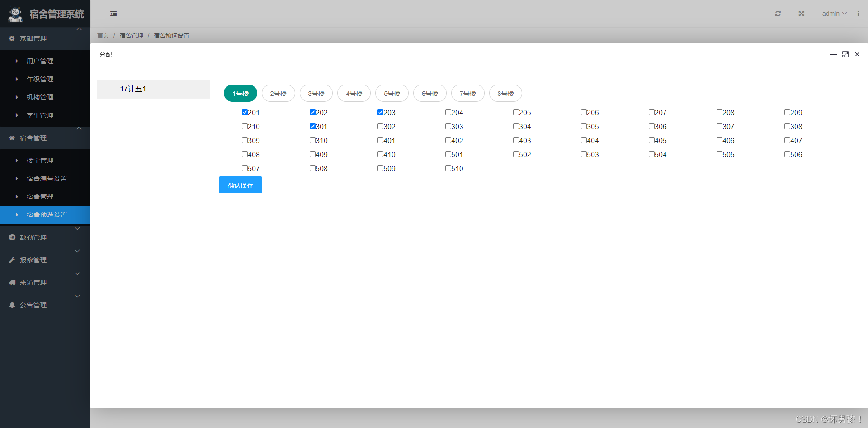This screenshot has width=868, height=428.
Task: Check room 405 checkbox
Action: (x=651, y=141)
